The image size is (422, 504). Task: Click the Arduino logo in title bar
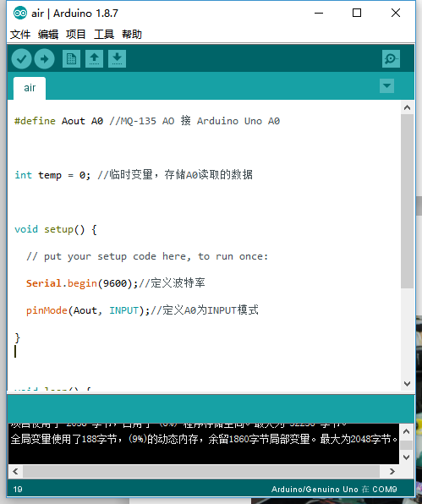coord(20,14)
